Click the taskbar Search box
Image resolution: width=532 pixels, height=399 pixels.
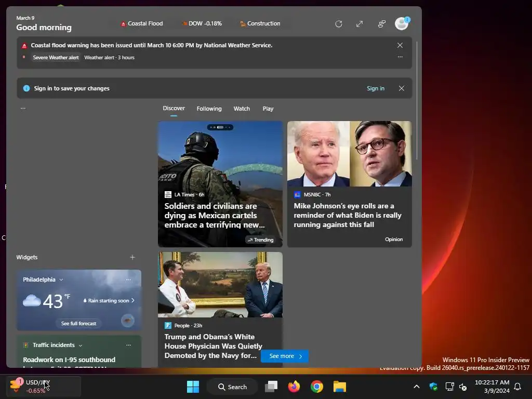tap(232, 387)
